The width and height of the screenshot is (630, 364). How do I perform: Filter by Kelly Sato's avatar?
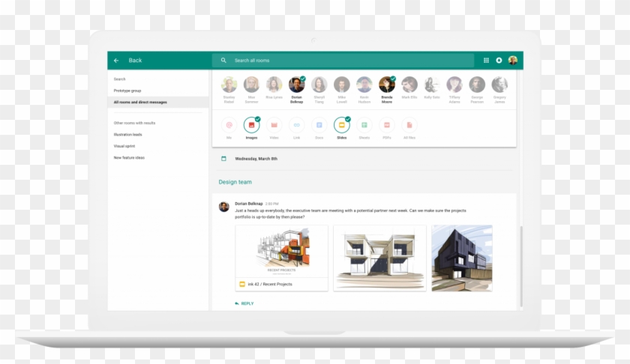(x=432, y=85)
